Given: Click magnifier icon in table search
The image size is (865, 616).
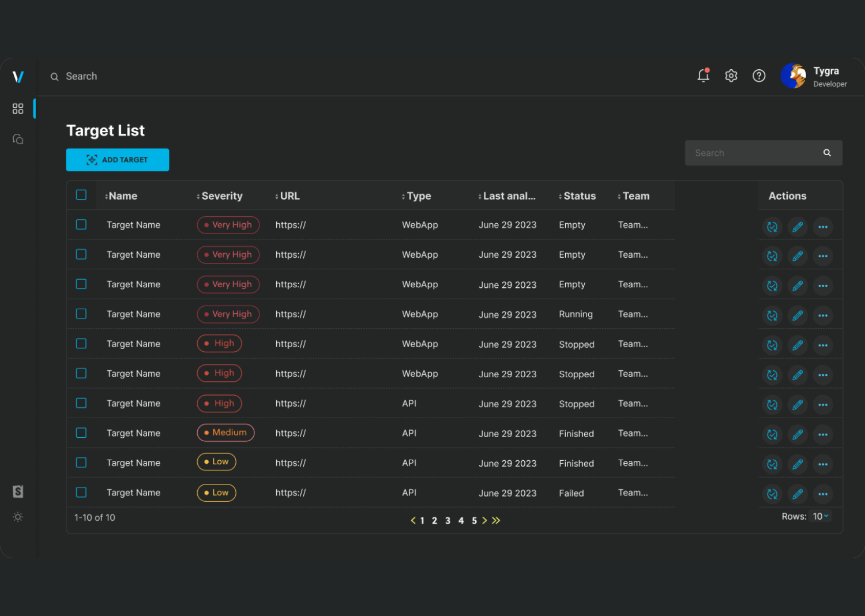Looking at the screenshot, I should 827,153.
